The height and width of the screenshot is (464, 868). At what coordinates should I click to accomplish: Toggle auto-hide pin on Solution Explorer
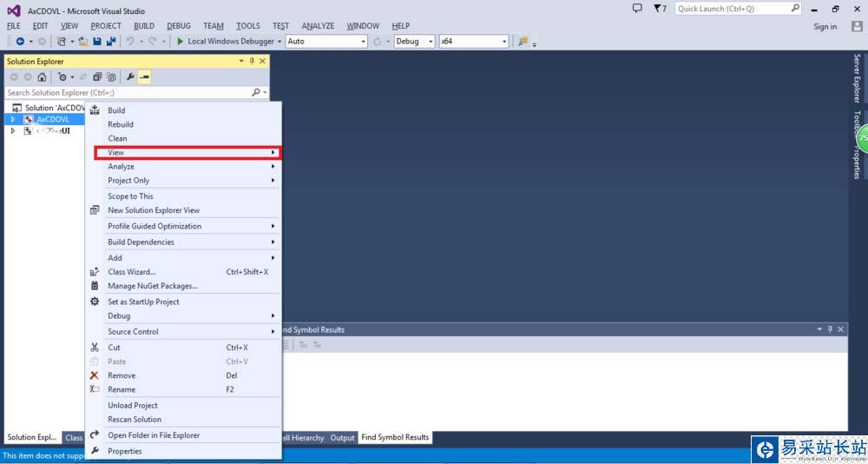click(x=252, y=61)
